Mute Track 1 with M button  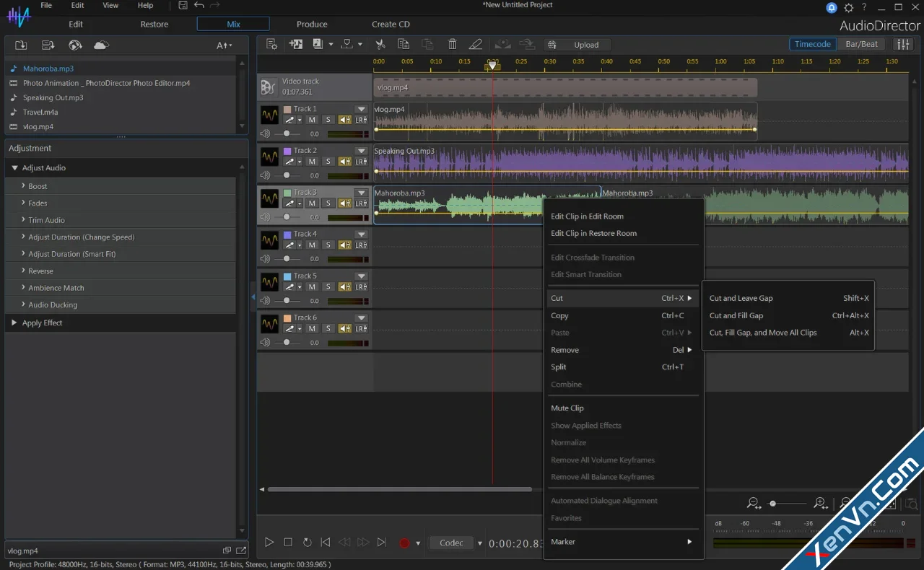point(312,120)
